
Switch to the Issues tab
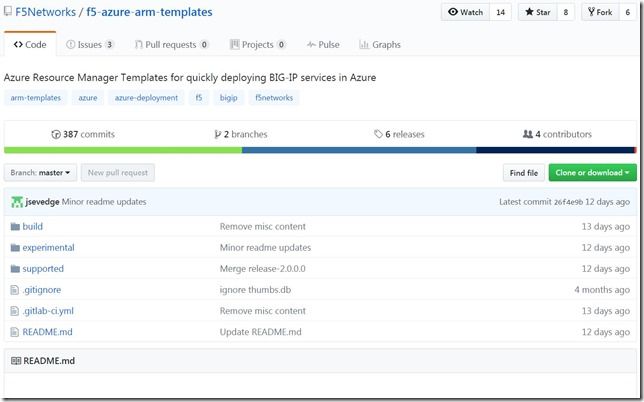89,45
